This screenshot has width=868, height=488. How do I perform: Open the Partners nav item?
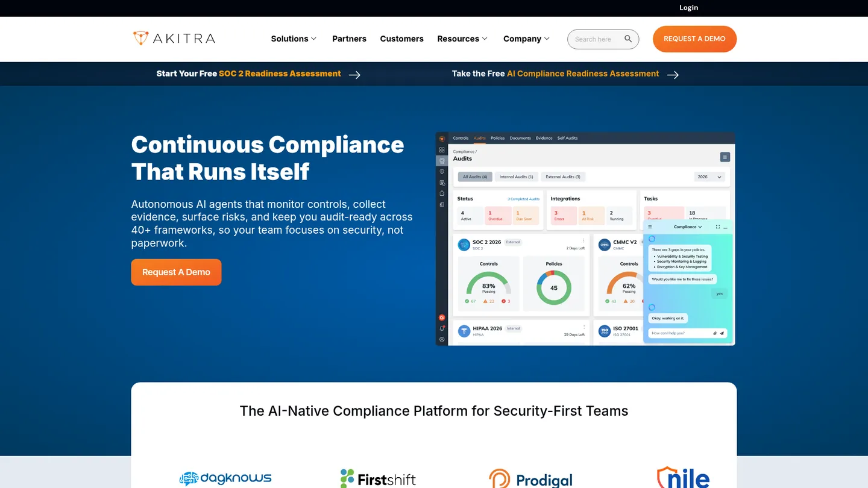click(349, 39)
